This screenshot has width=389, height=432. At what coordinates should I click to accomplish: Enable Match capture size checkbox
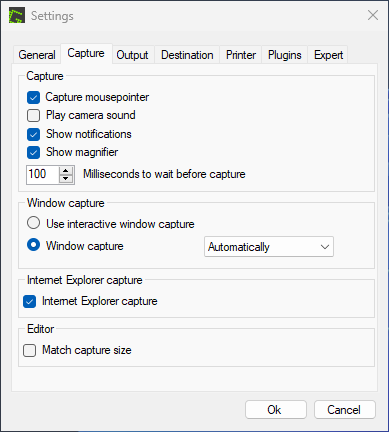[30, 351]
